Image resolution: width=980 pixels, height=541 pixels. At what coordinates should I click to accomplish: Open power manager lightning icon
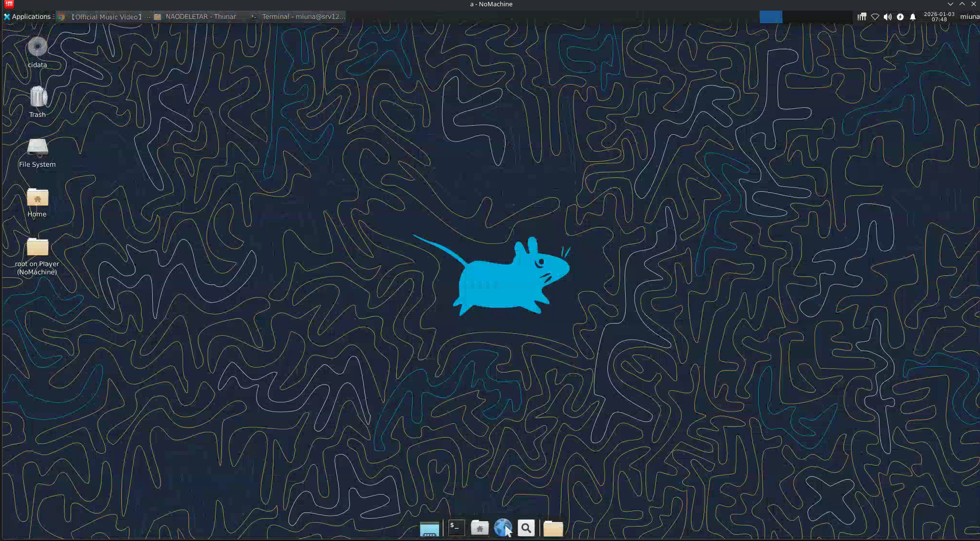coord(900,16)
